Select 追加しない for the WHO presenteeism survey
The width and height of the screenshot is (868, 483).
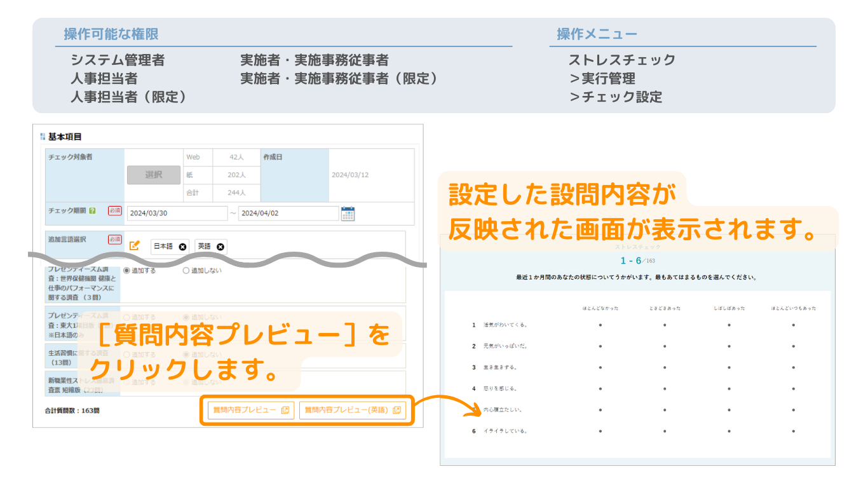pyautogui.click(x=186, y=271)
